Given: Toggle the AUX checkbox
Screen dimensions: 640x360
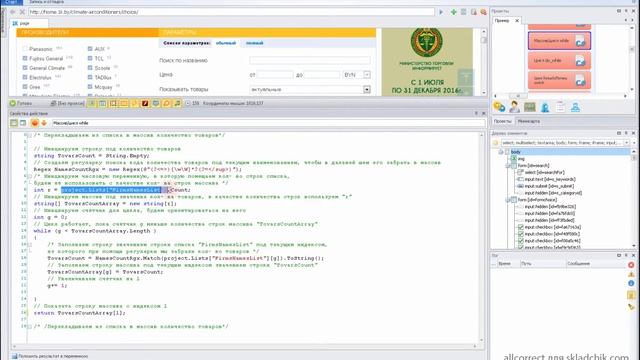Looking at the screenshot, I should 90,49.
